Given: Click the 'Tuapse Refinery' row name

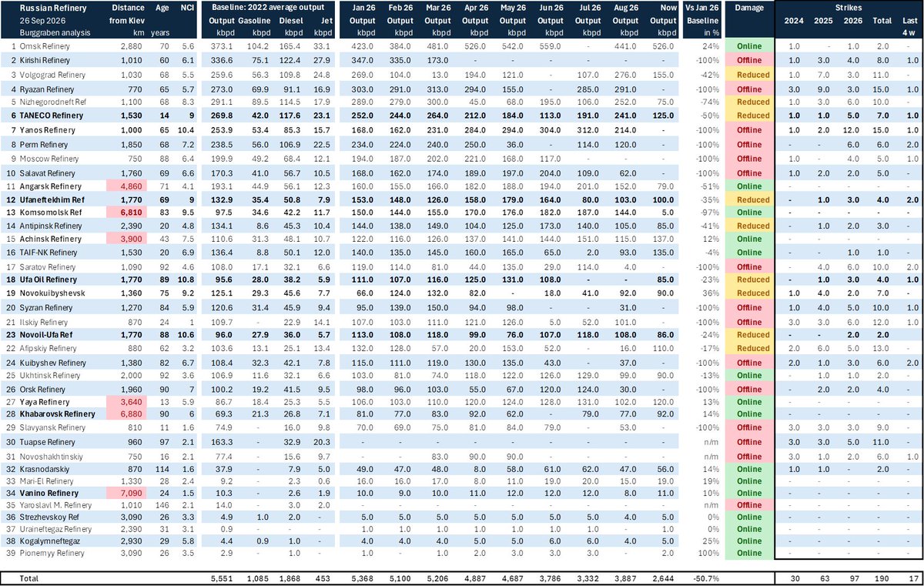Looking at the screenshot, I should click(48, 442).
